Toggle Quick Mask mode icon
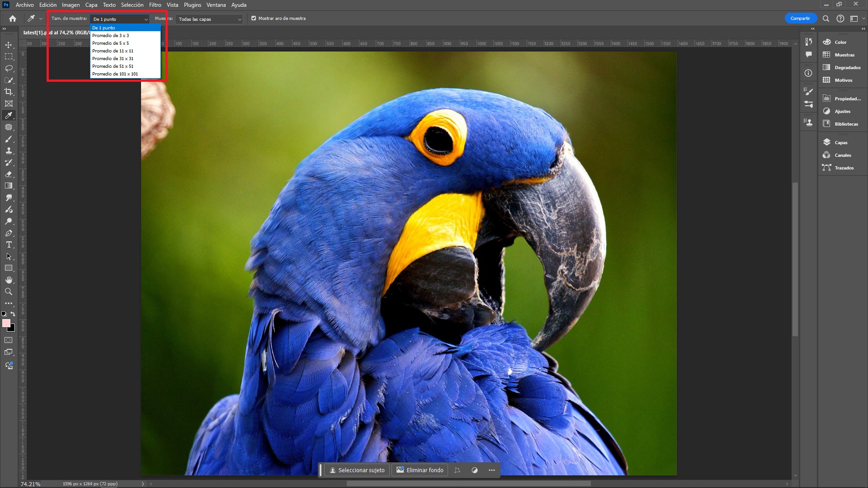The height and width of the screenshot is (488, 868). click(9, 340)
